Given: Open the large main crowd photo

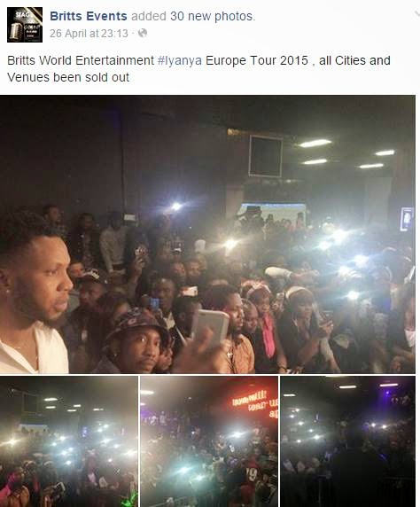Looking at the screenshot, I should pyautogui.click(x=207, y=234).
